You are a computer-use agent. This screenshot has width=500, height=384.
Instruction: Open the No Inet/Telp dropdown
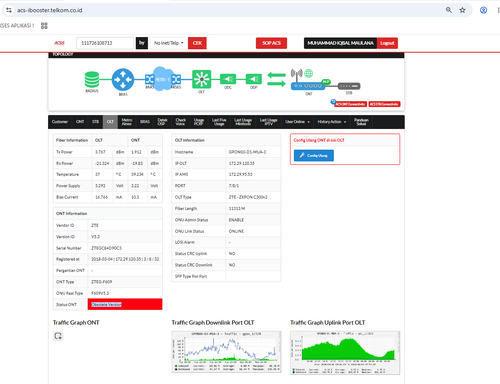coord(169,43)
